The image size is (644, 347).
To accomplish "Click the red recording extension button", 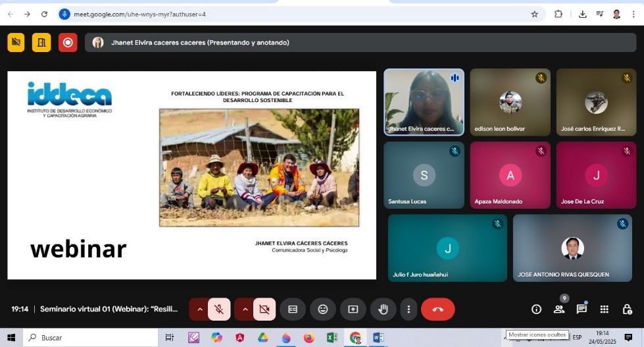I will [67, 43].
